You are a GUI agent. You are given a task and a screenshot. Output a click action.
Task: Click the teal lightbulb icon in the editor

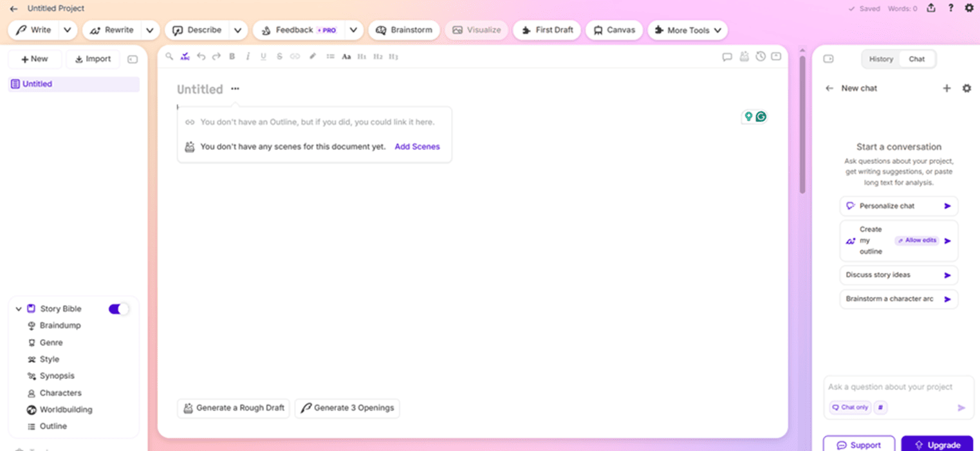[x=748, y=116]
